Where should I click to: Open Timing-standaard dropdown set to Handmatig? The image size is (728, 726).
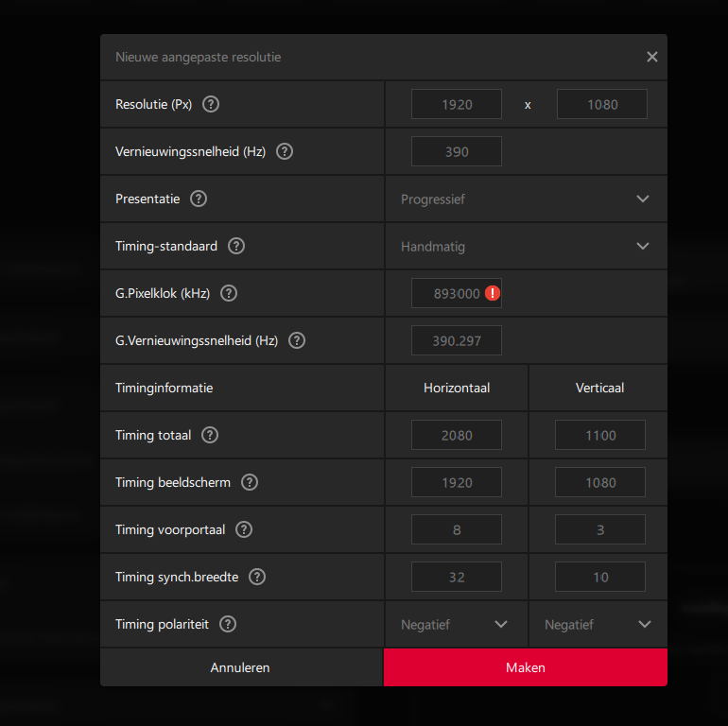526,246
